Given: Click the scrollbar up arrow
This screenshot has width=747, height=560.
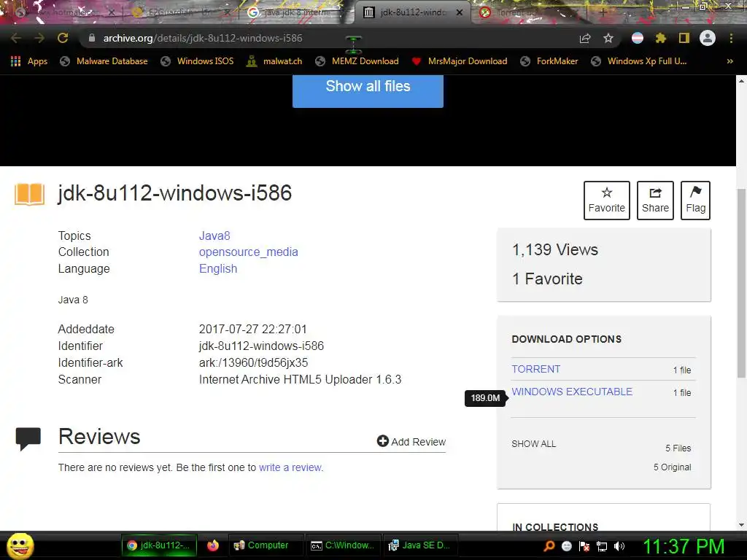Looking at the screenshot, I should coord(741,80).
